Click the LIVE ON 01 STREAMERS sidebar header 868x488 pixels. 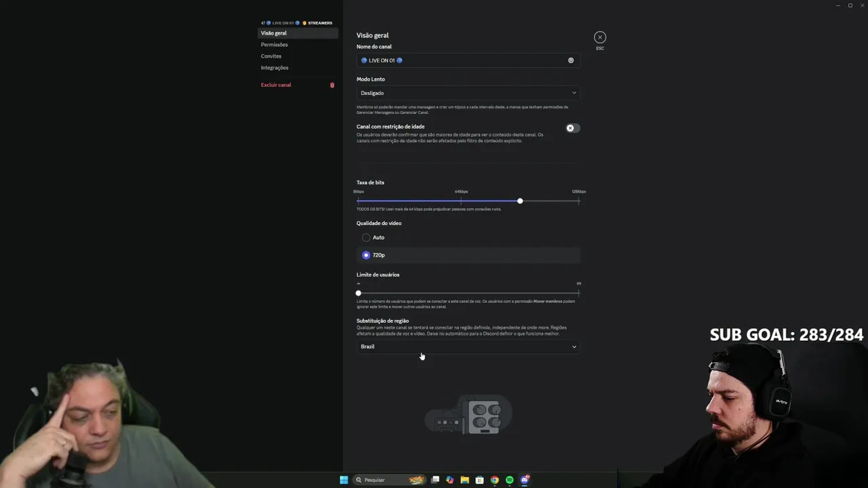point(297,23)
